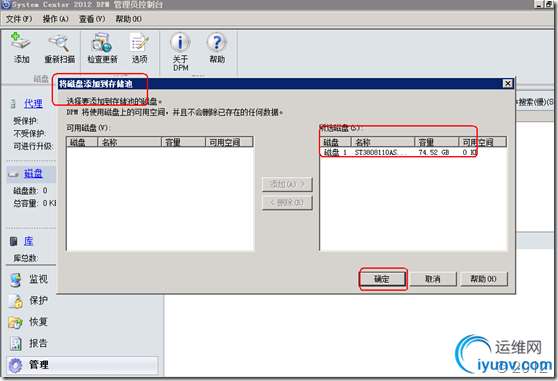Click the Protection (保护) lock icon
The width and height of the screenshot is (558, 381).
tap(16, 301)
